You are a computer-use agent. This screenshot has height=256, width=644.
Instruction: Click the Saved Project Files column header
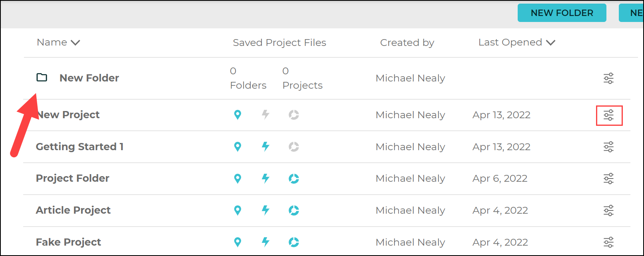(279, 43)
